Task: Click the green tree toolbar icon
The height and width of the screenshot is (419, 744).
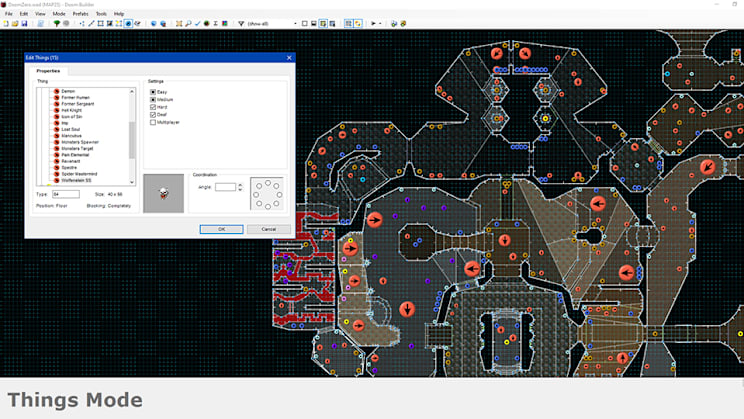Action: tap(56, 23)
